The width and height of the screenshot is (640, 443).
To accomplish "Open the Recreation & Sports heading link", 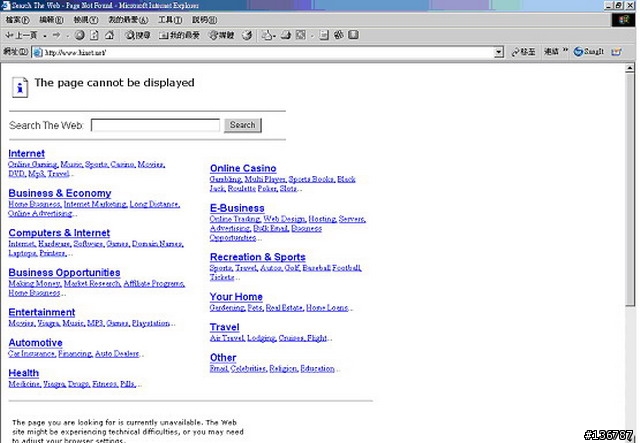I will (x=258, y=257).
